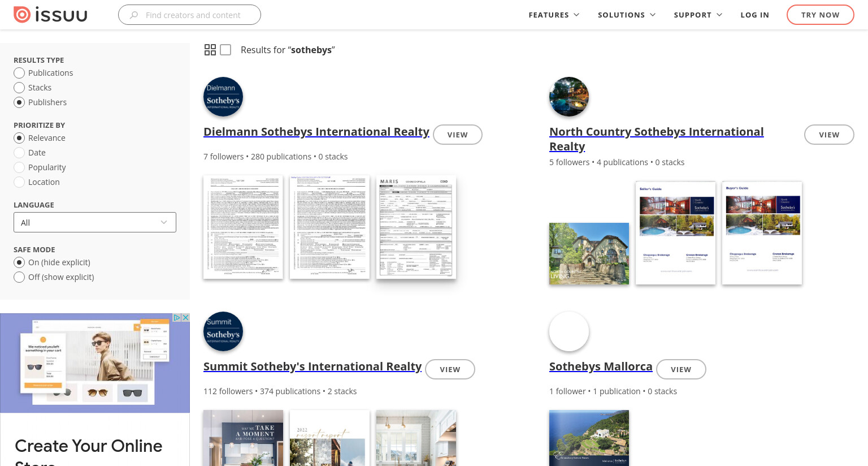Open the MARIS listing sheet thumbnail
This screenshot has width=868, height=466.
tap(416, 227)
